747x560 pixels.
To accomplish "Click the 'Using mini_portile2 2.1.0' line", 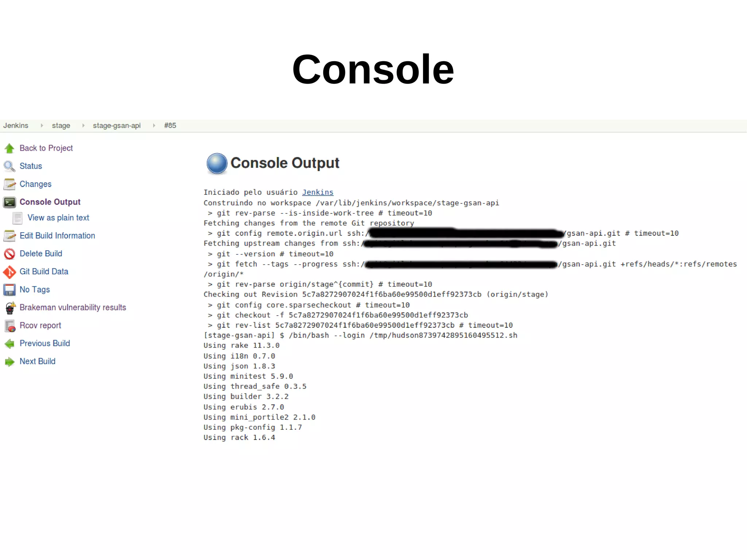I will click(x=259, y=417).
